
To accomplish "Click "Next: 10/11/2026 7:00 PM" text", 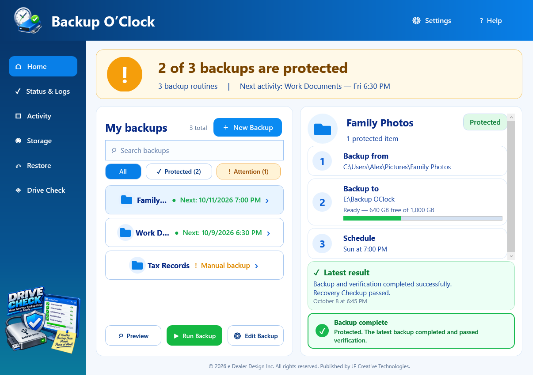I will click(x=221, y=200).
